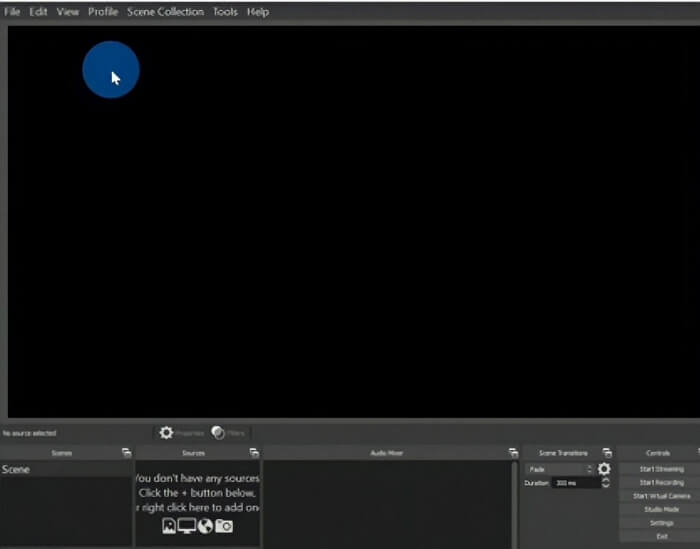
Task: Click the 'No source selected' status text
Action: coord(29,433)
